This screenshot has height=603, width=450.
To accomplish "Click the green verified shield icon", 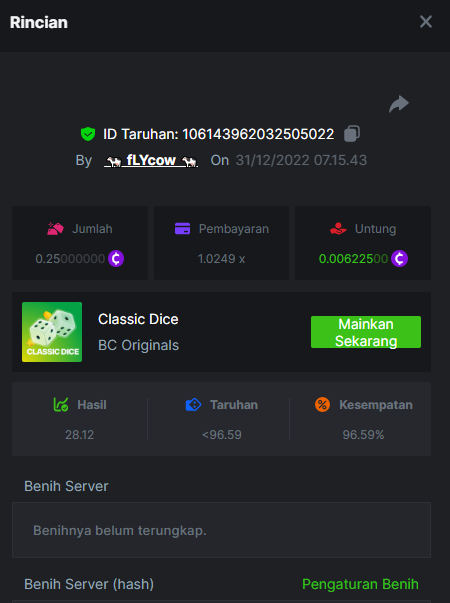I will pyautogui.click(x=88, y=134).
